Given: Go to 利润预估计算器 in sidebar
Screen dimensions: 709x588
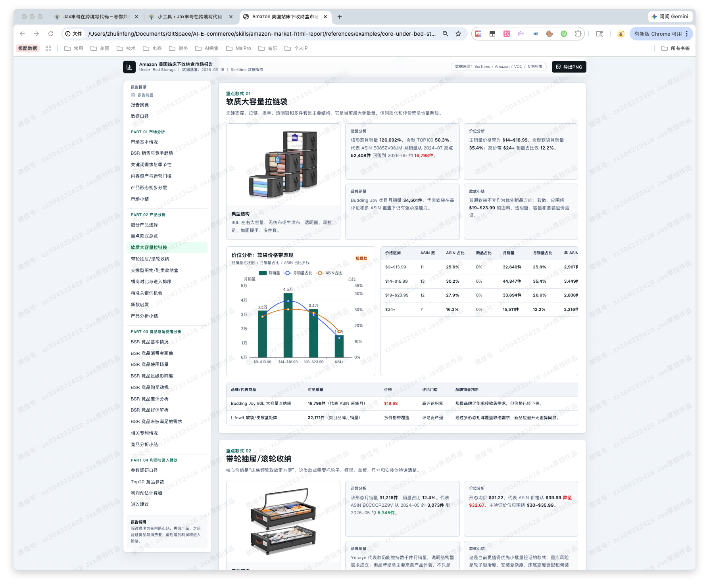Looking at the screenshot, I should tap(147, 493).
